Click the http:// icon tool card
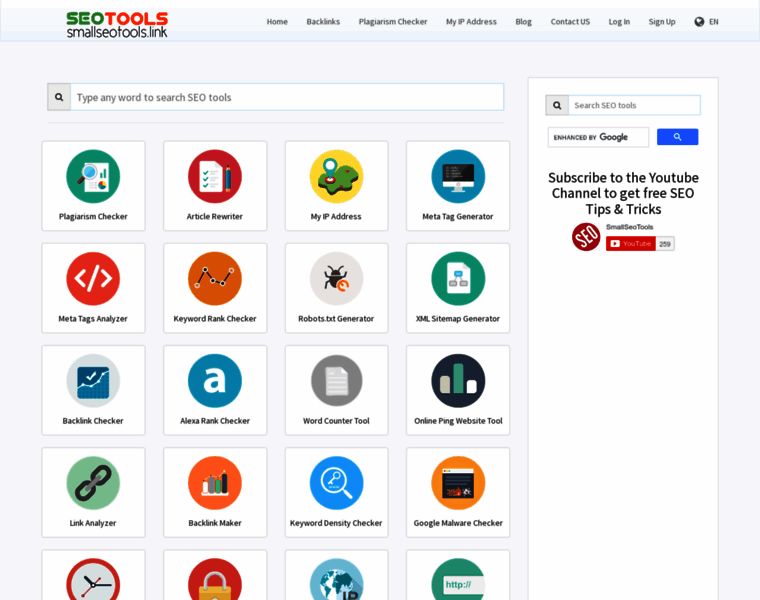Image resolution: width=760 pixels, height=600 pixels. click(x=458, y=575)
